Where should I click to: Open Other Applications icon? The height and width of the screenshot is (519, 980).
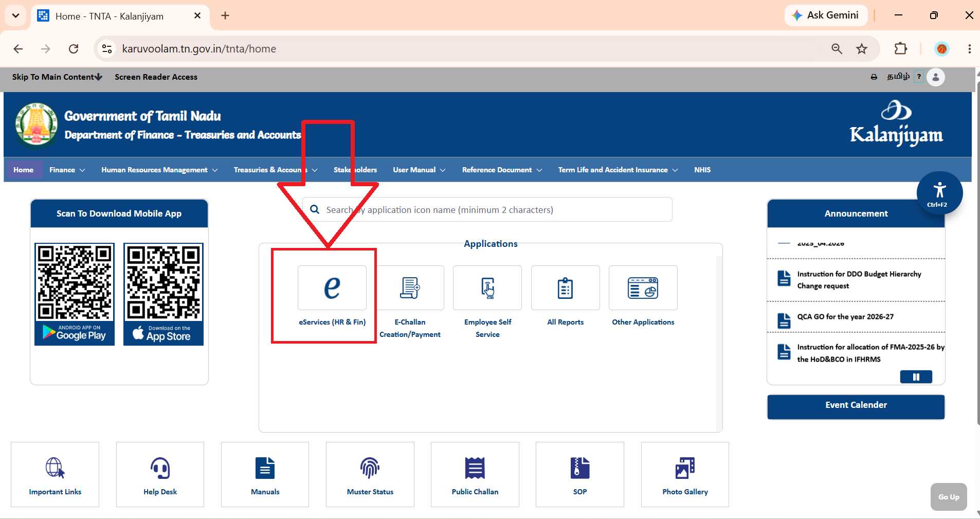(643, 288)
